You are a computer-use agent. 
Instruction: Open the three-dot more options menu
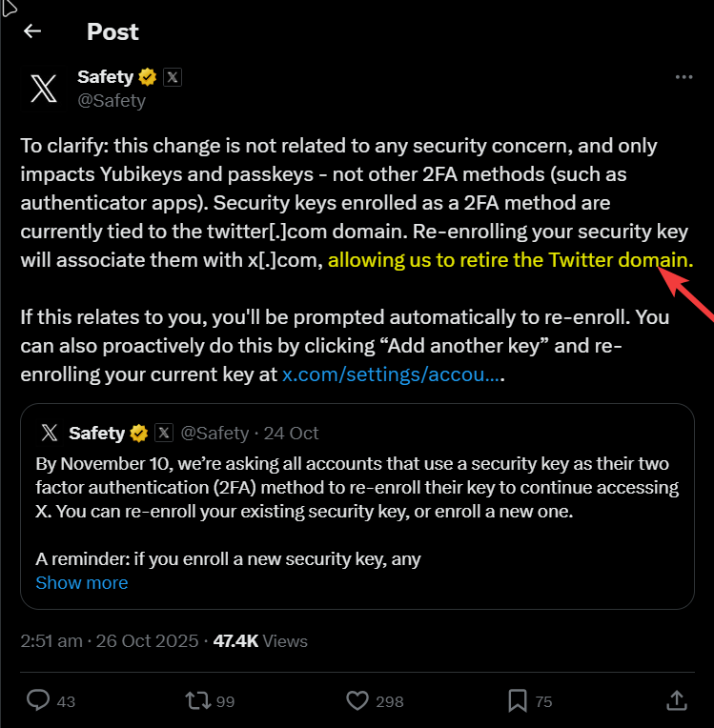pyautogui.click(x=683, y=77)
